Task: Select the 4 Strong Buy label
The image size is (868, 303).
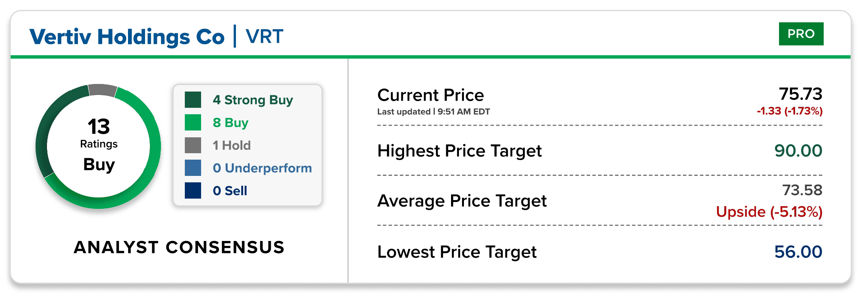Action: 253,100
